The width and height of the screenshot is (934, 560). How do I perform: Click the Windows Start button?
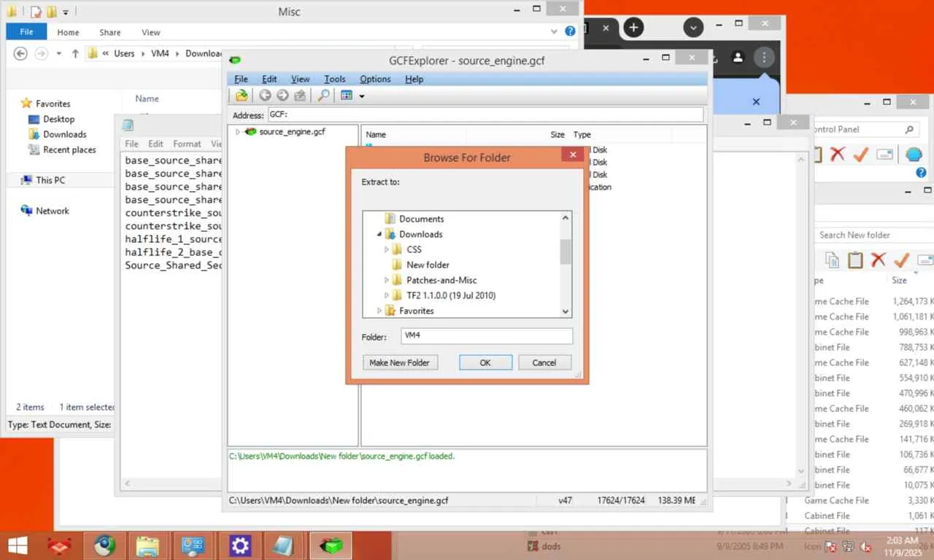[x=16, y=545]
